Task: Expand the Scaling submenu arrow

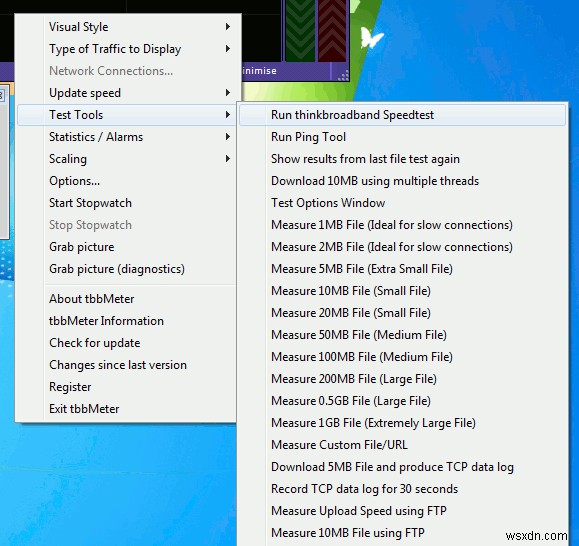Action: click(x=228, y=159)
